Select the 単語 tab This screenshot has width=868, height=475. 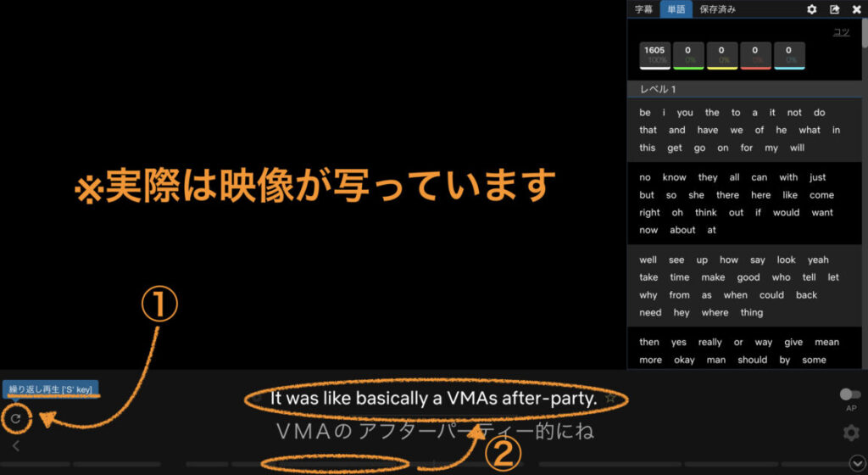pyautogui.click(x=676, y=9)
